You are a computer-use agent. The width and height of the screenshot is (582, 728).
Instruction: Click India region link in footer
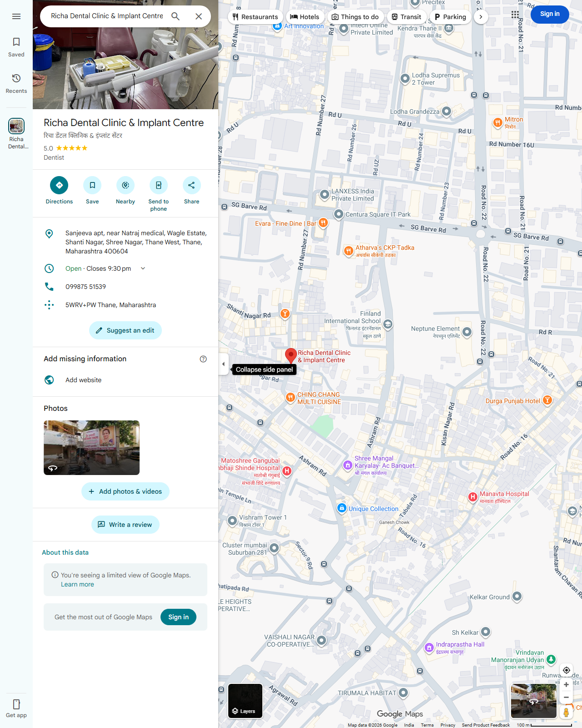(x=409, y=725)
